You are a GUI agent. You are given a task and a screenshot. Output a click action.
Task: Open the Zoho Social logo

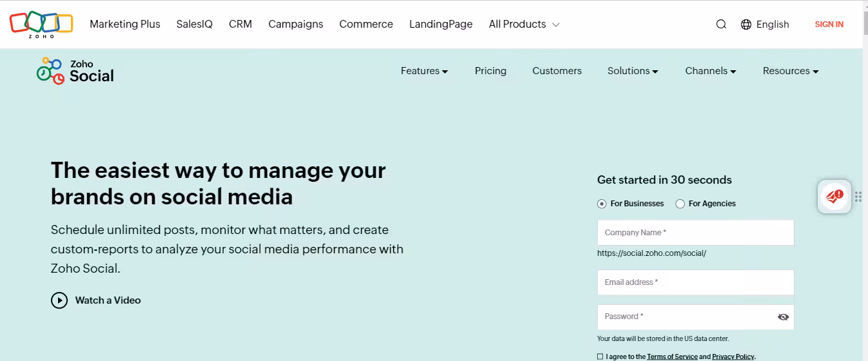75,71
